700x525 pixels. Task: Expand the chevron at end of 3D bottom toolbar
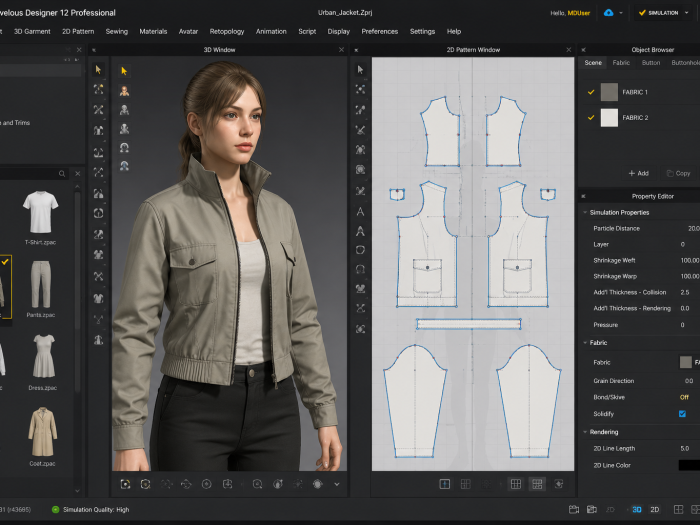337,484
